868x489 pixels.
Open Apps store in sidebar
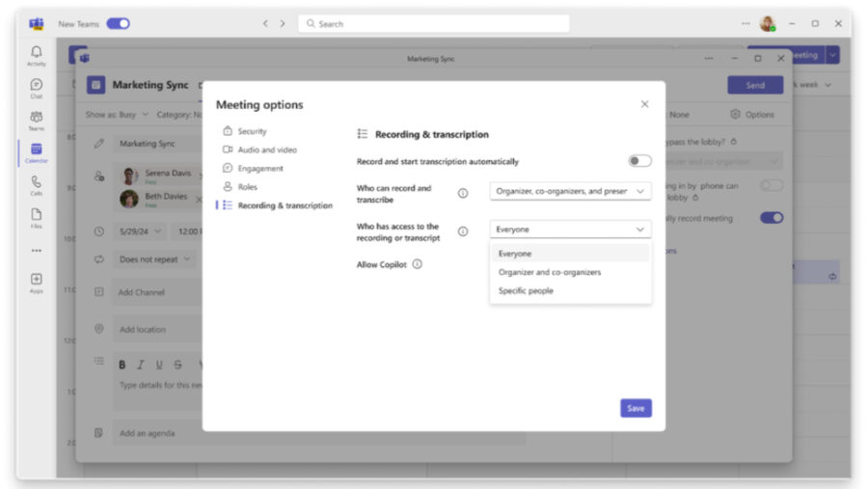coord(37,283)
